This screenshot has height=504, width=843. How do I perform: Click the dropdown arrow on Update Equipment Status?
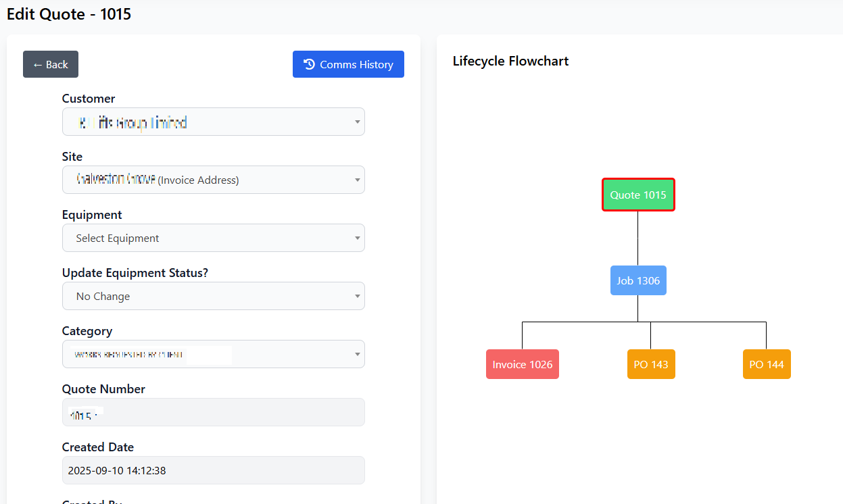(x=357, y=296)
